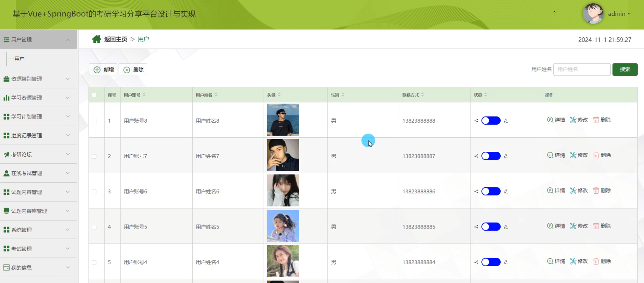Click the home icon beside 返回主页
Viewport: 644px width, 283px height.
tap(96, 39)
